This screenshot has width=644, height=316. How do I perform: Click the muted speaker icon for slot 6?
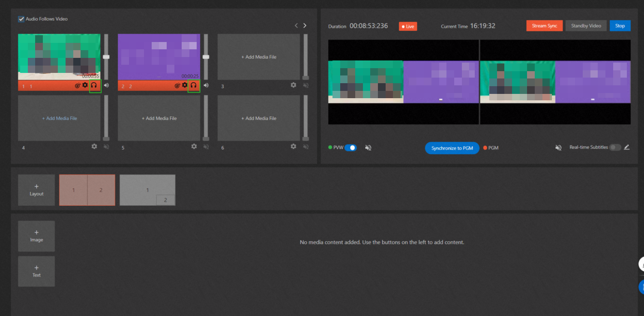[306, 147]
